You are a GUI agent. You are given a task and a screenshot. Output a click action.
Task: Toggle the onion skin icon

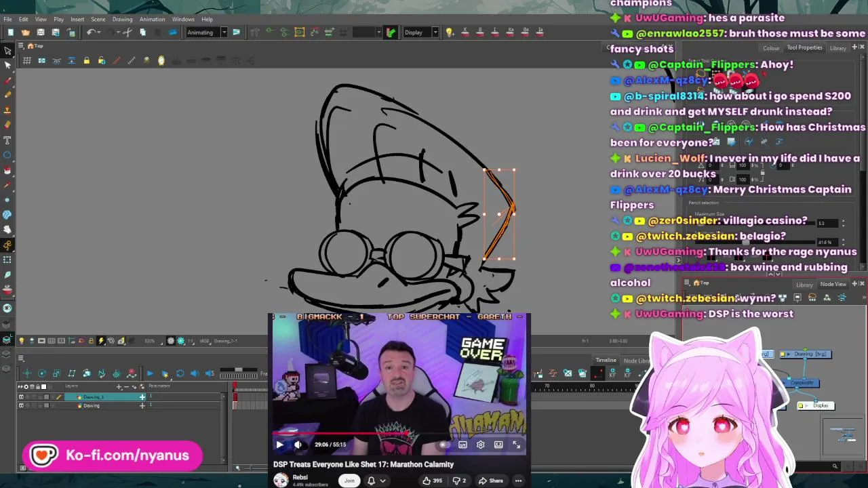tap(161, 61)
